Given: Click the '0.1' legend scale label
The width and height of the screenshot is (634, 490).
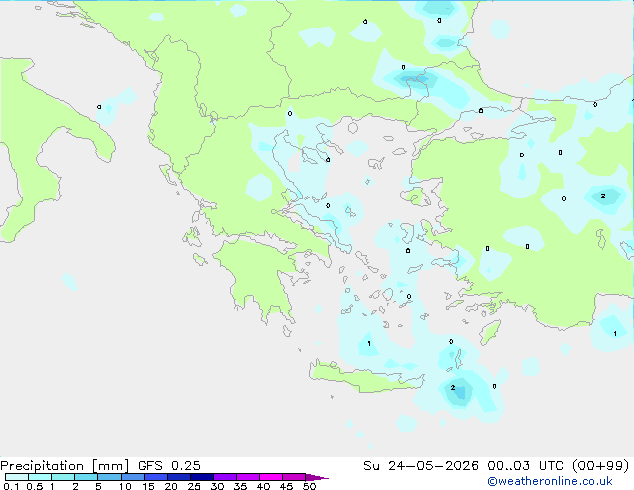Looking at the screenshot, I should [11, 486].
